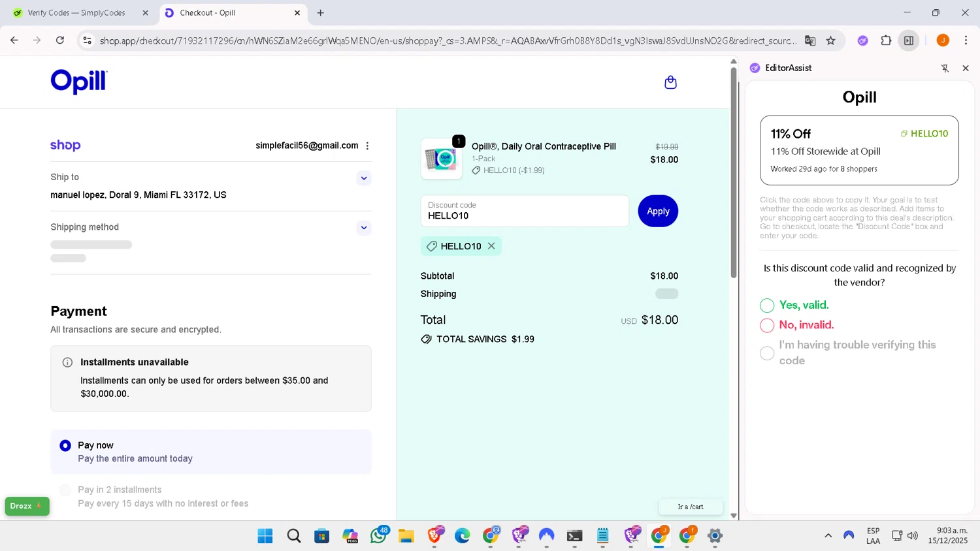Mark the code as No, invalid
Viewport: 980px width, 551px height.
767,325
